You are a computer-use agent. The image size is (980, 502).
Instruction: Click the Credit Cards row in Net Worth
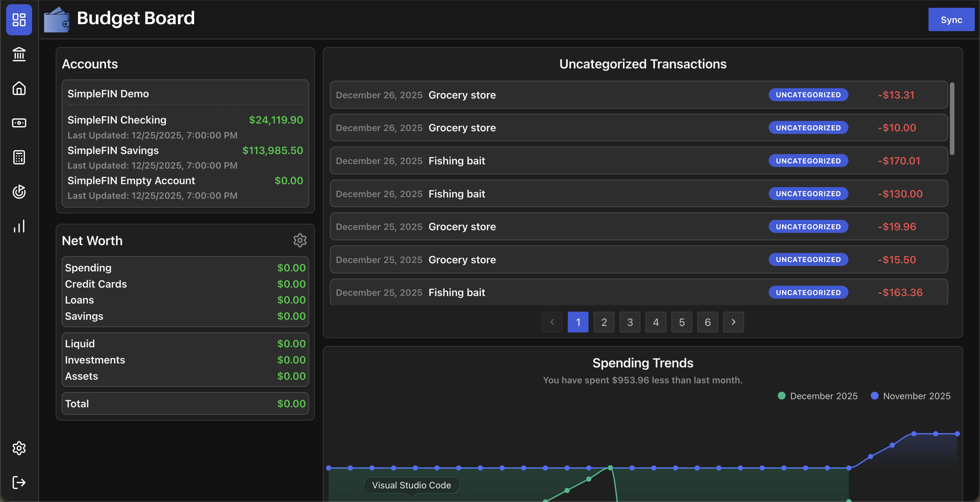tap(185, 284)
